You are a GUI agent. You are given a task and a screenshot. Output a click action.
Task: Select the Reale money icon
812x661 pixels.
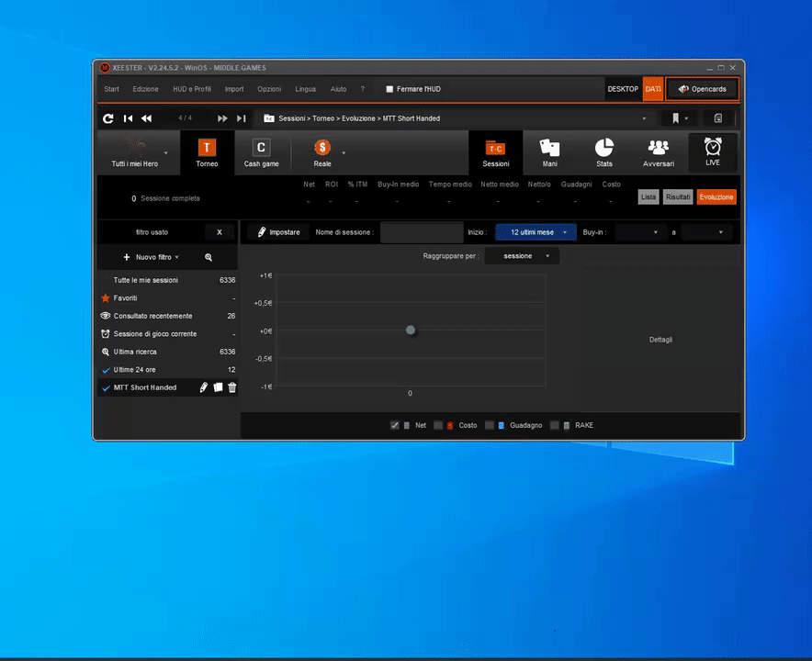click(322, 152)
